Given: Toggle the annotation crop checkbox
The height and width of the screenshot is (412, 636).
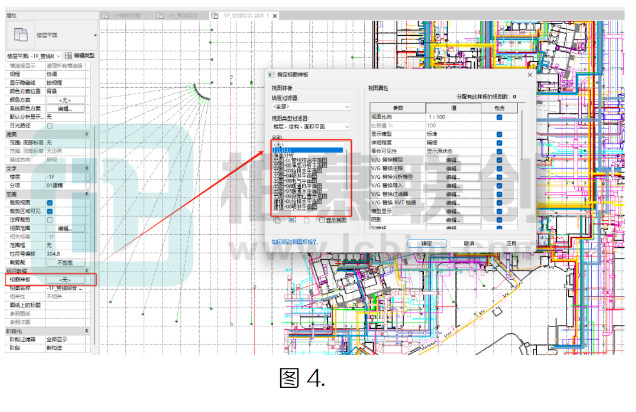Looking at the screenshot, I should [50, 220].
